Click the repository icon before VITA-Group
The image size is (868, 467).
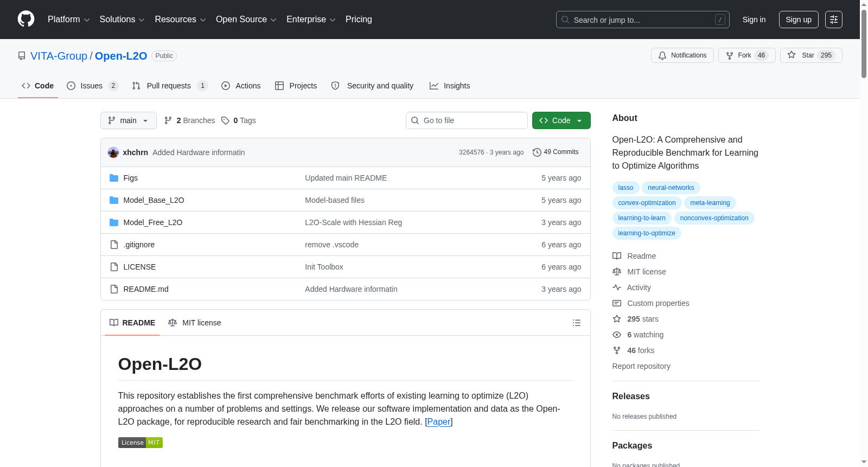[22, 56]
